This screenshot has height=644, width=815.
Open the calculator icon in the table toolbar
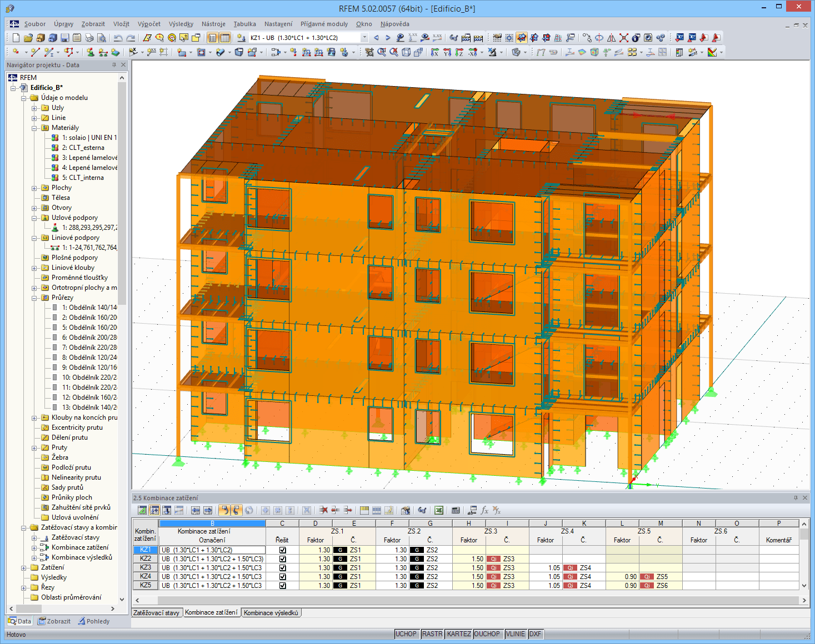pos(456,510)
